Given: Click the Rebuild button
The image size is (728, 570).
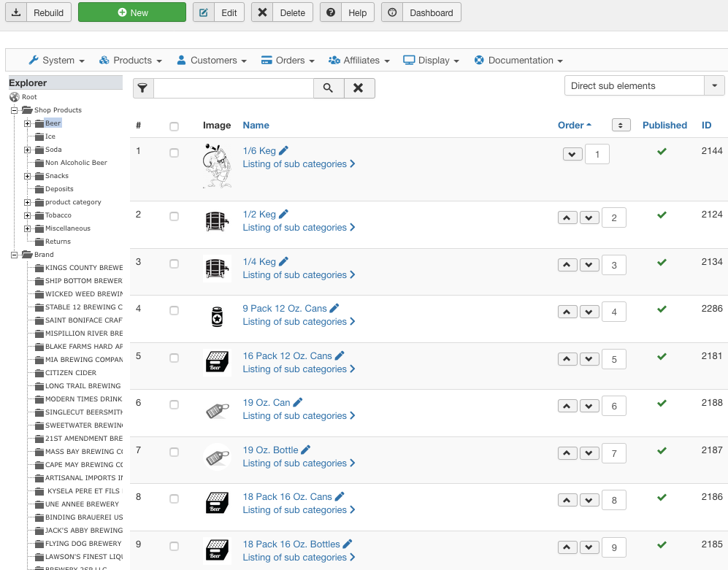Looking at the screenshot, I should click(38, 12).
